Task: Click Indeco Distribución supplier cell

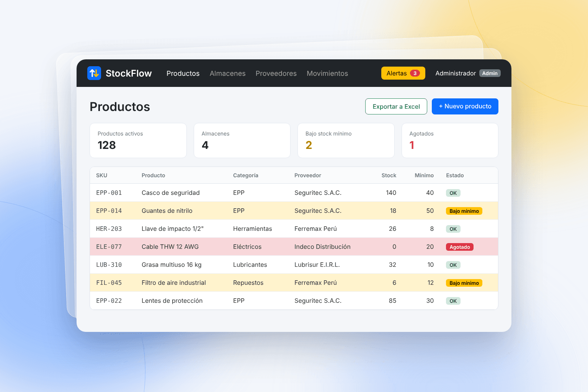Action: coord(322,247)
